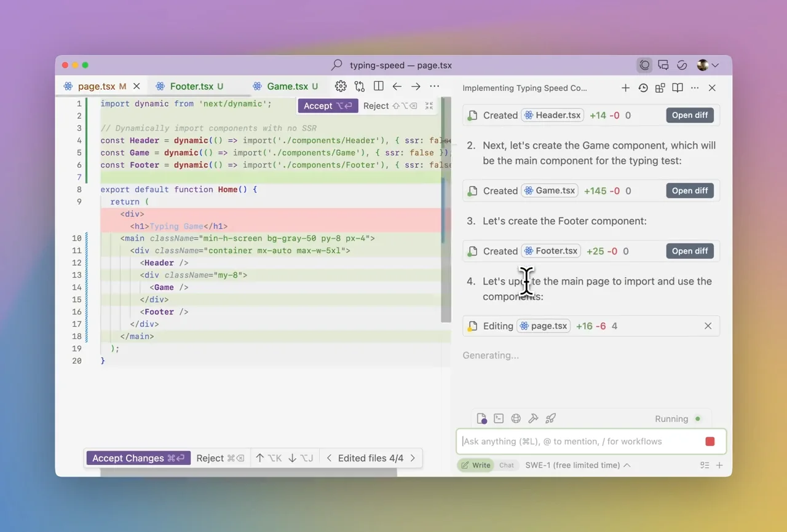Click the chat bubbles icon in title bar
The image size is (787, 532).
click(x=663, y=65)
